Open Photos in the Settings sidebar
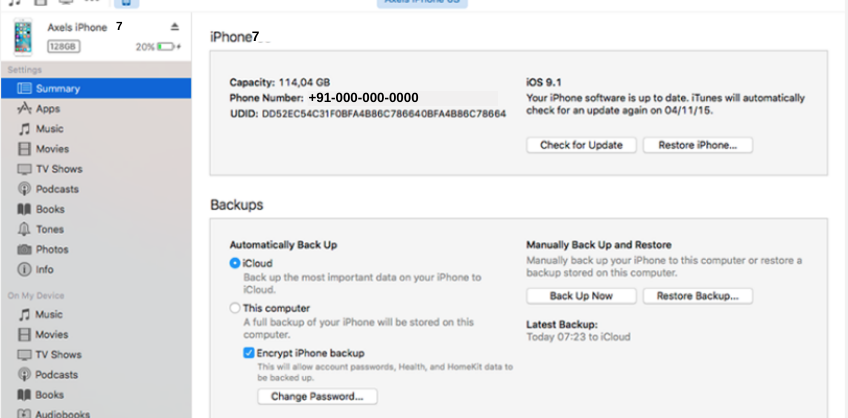Screen dimensions: 848x418 pyautogui.click(x=52, y=249)
